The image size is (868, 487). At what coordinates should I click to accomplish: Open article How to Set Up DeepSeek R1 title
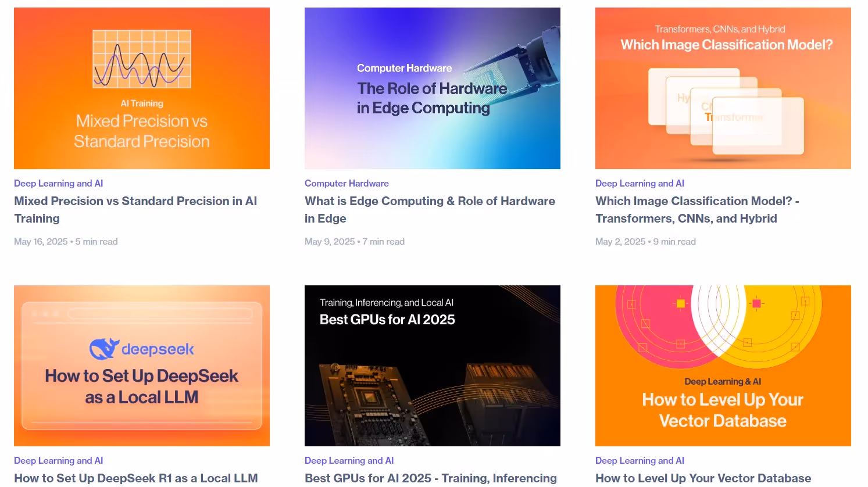136,478
